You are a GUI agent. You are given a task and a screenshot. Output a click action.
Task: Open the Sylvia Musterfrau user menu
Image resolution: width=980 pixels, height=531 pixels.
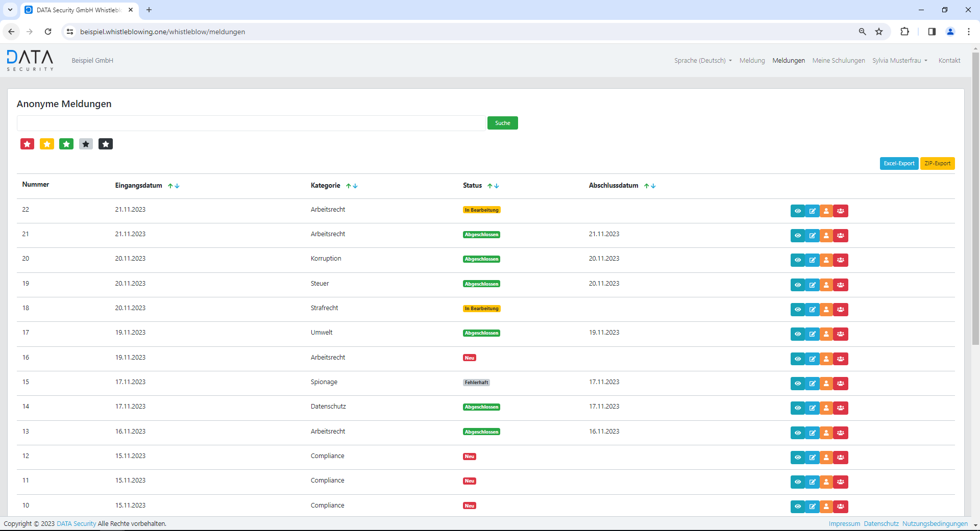coord(899,61)
